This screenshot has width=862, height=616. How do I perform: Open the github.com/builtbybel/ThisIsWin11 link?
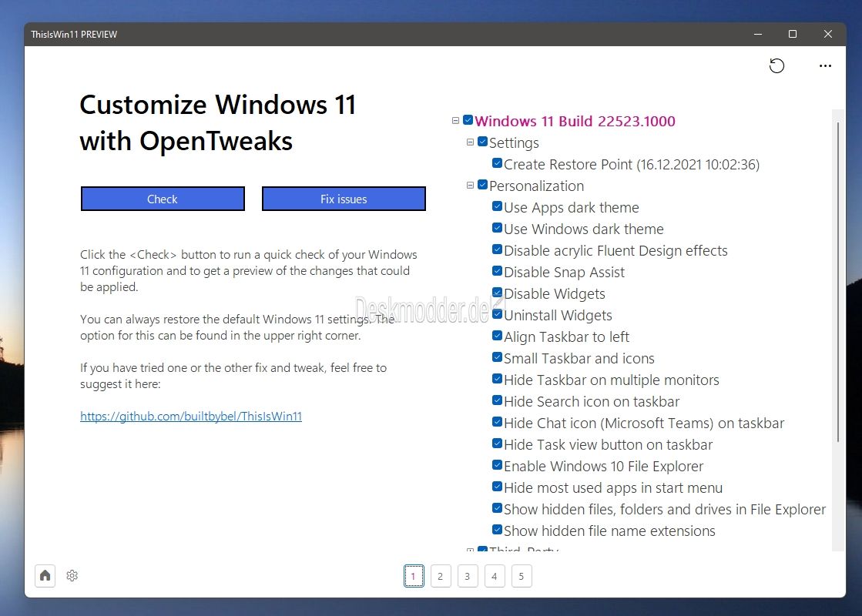(x=191, y=416)
